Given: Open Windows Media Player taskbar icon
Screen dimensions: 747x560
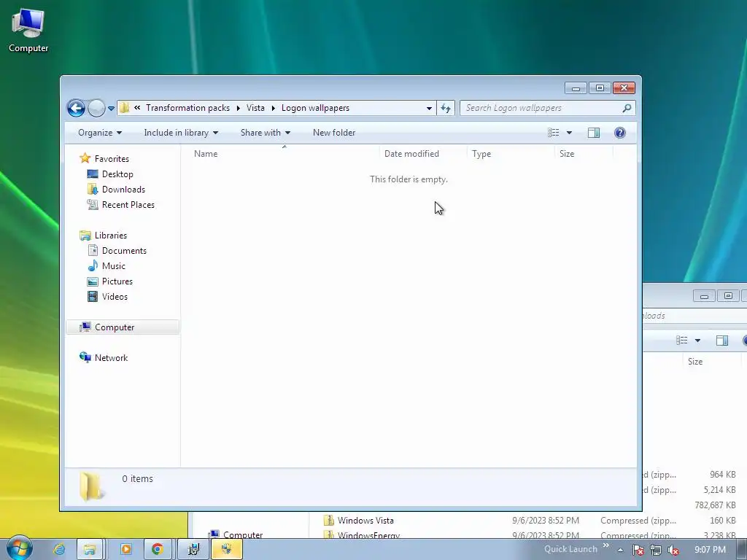Looking at the screenshot, I should click(x=126, y=549).
